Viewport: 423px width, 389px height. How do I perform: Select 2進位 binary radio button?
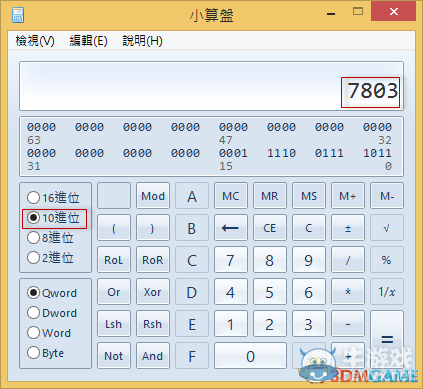50,258
